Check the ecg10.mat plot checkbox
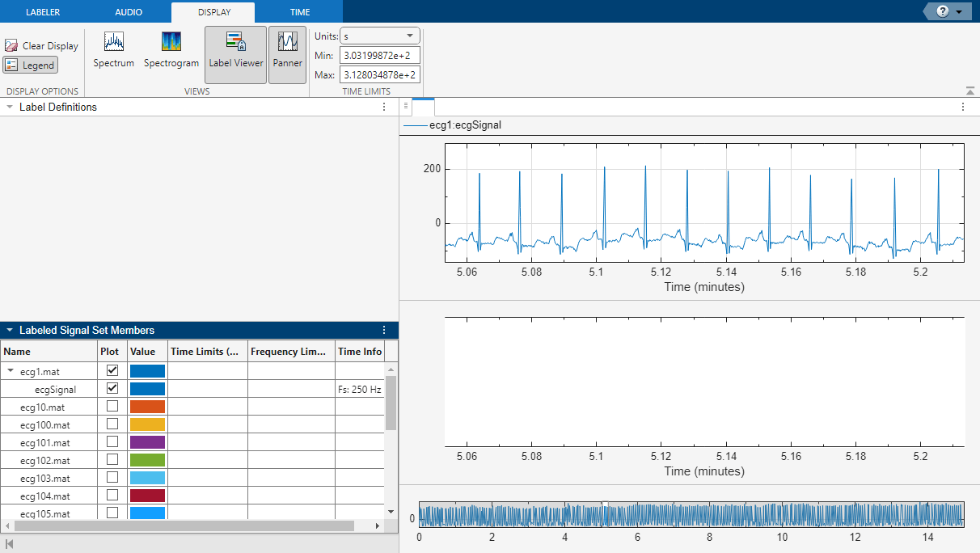980x553 pixels. (x=112, y=406)
